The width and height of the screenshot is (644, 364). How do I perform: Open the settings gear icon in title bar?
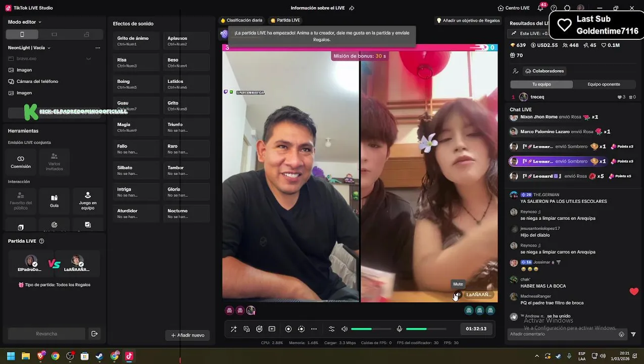pyautogui.click(x=567, y=8)
